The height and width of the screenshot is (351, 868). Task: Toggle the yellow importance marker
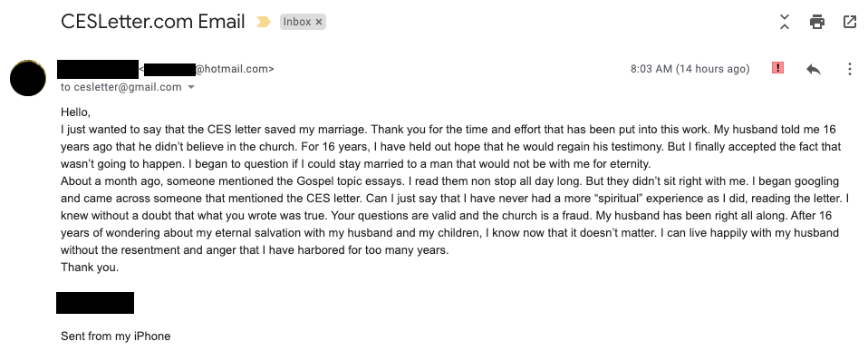264,22
